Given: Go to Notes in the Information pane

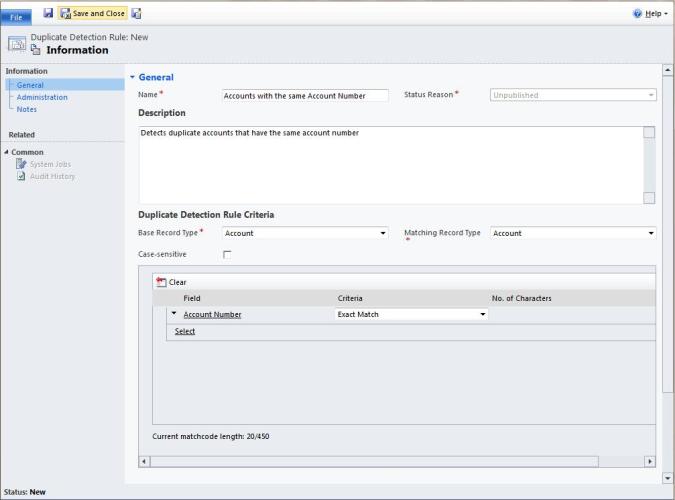Looking at the screenshot, I should pos(27,109).
